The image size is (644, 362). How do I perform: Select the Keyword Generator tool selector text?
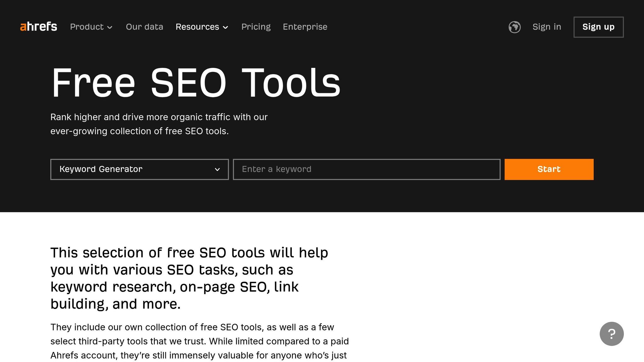(101, 169)
